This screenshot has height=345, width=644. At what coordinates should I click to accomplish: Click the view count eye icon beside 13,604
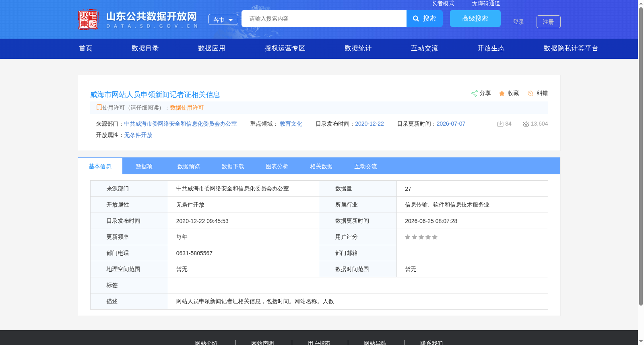click(x=526, y=124)
